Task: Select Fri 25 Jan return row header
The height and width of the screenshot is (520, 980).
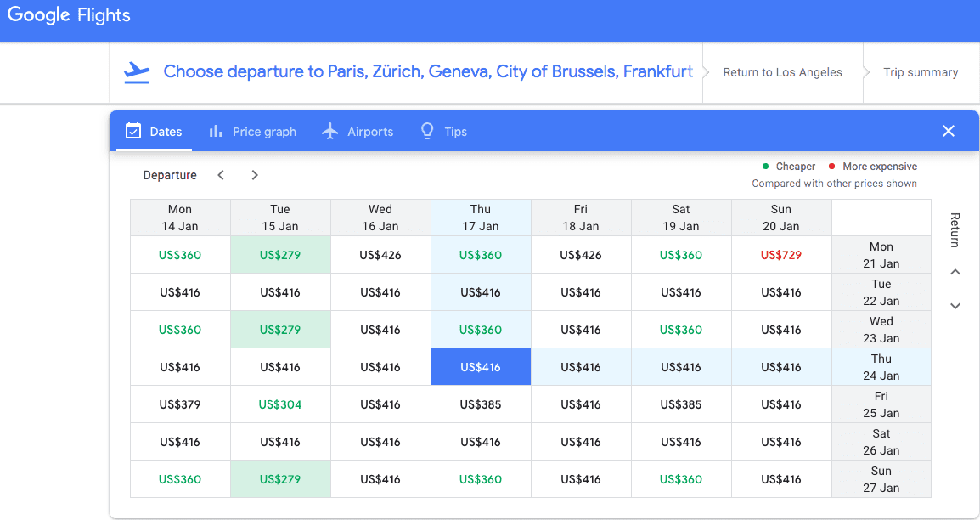Action: [x=881, y=404]
